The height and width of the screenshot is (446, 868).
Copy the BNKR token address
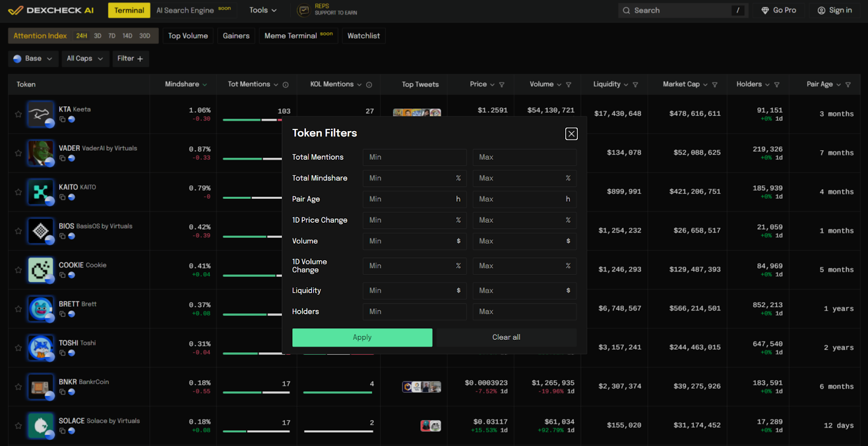[x=62, y=392]
